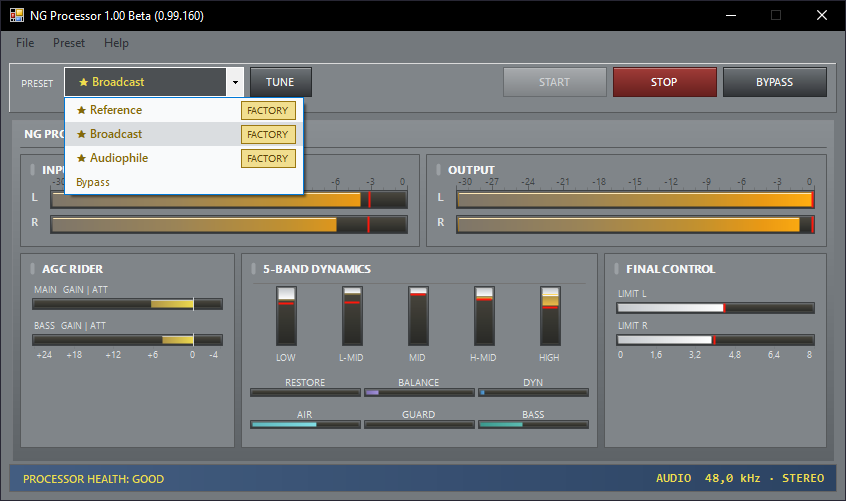Click the FACTORY badge next to Audiophile

268,159
